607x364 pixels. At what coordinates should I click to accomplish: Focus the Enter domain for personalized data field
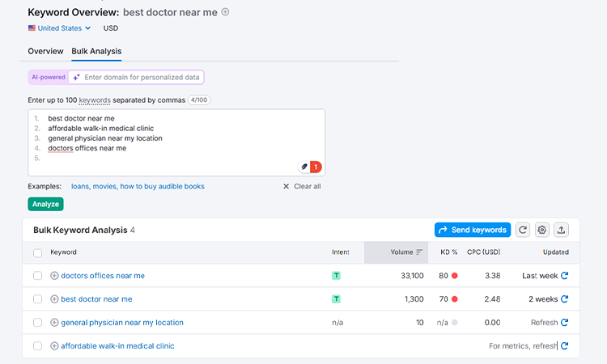coord(136,78)
